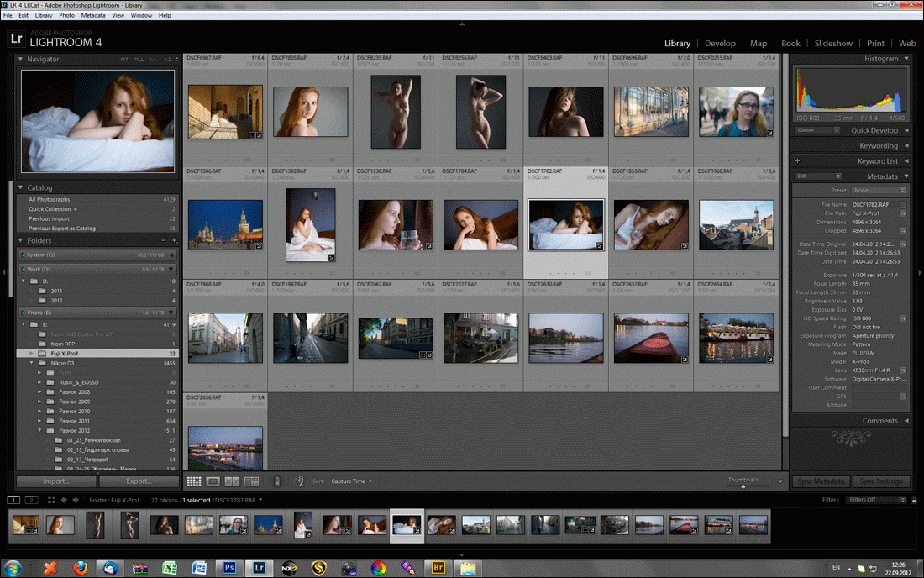Set Navigator zoom to FIT

coord(124,60)
